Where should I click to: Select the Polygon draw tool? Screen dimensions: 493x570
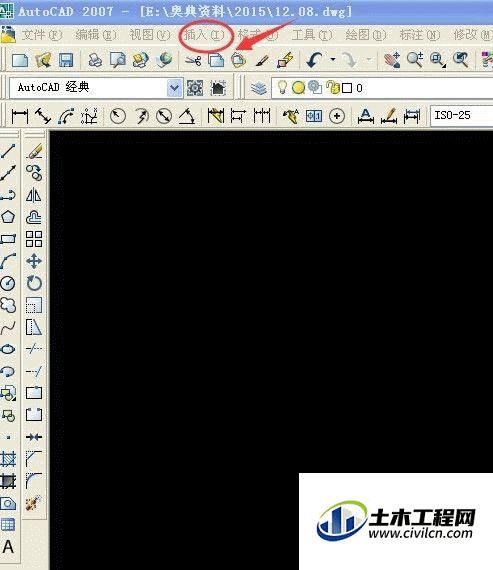[x=8, y=217]
